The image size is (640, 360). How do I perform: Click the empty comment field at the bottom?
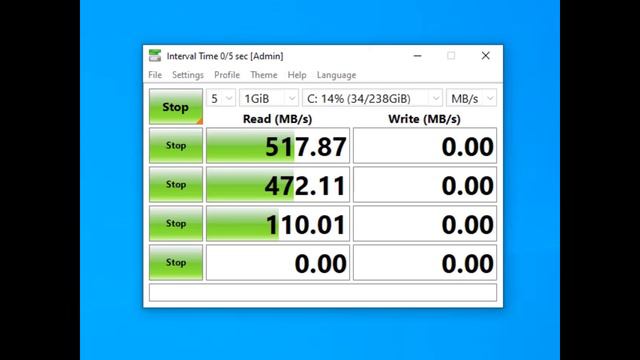pos(323,293)
